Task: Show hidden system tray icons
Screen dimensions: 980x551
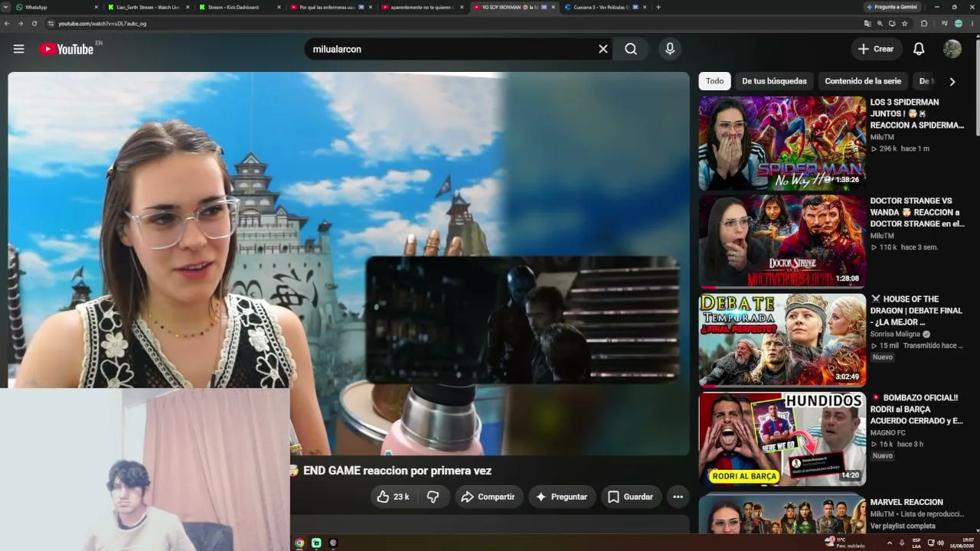Action: [889, 543]
